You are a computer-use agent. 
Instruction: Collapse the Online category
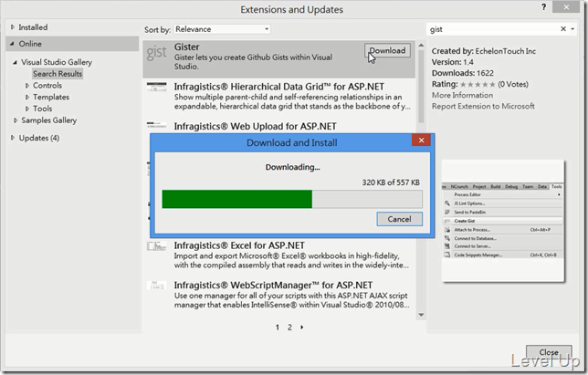(x=12, y=44)
